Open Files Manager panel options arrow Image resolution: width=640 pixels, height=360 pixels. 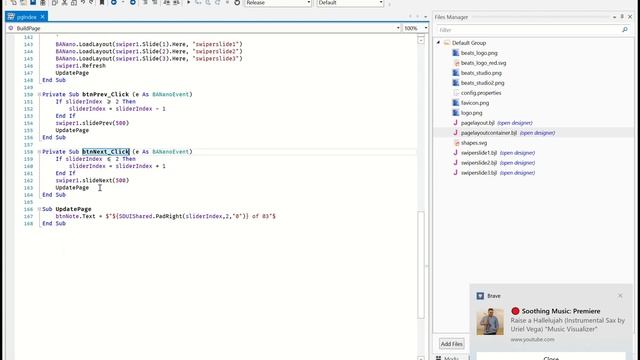tap(614, 17)
